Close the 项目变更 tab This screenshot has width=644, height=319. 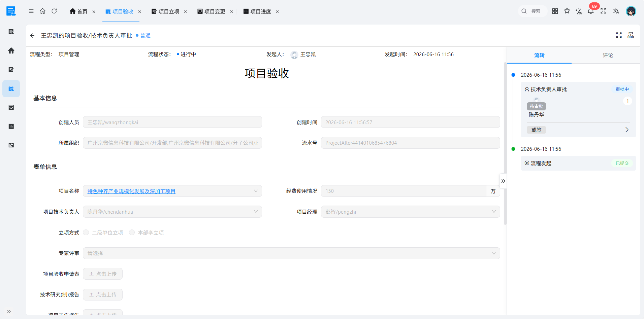point(231,12)
